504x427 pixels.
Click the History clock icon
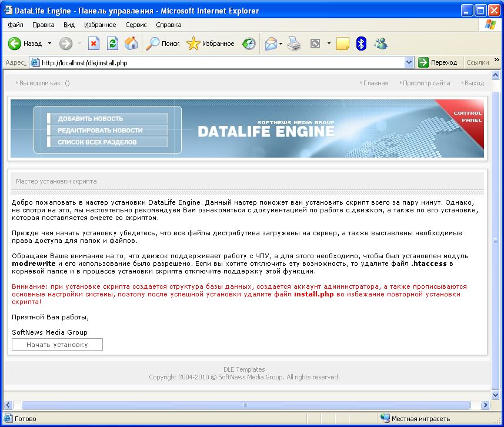(249, 44)
